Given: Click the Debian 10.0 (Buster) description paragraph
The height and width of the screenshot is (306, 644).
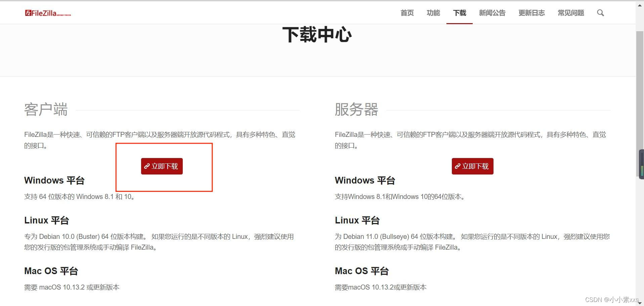Looking at the screenshot, I should pos(159,242).
